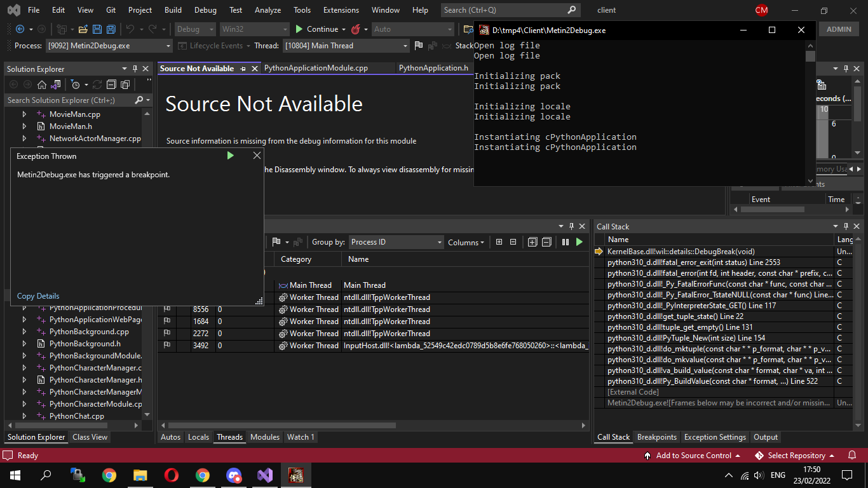Click the Continue debugging button
The width and height of the screenshot is (868, 488).
[x=316, y=29]
